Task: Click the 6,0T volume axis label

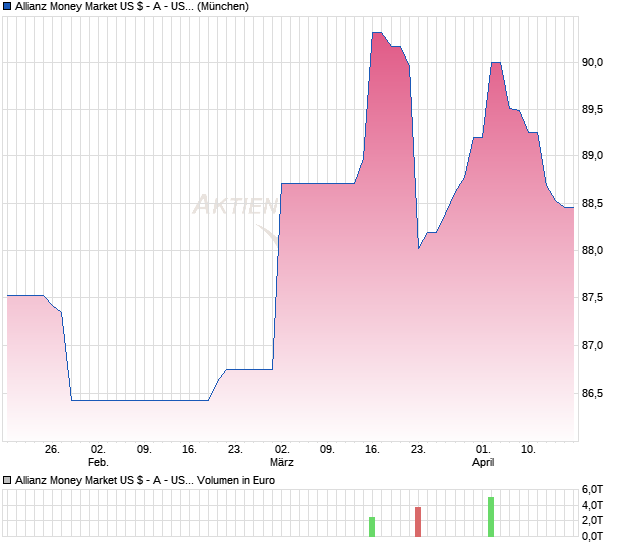Action: (594, 489)
